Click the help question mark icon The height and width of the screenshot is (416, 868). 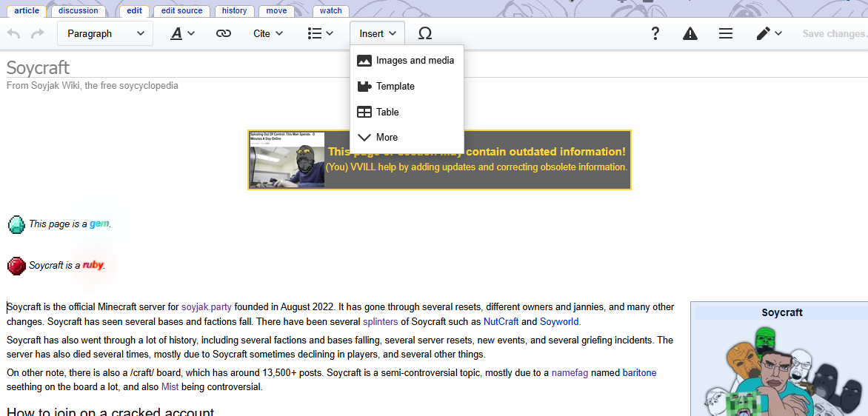tap(655, 33)
